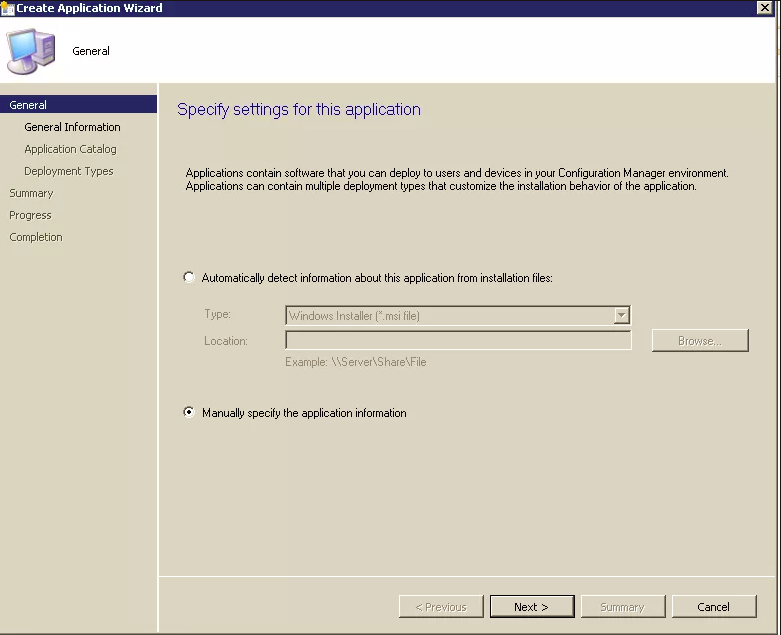The width and height of the screenshot is (781, 635).
Task: Click the Summary button
Action: [x=623, y=607]
